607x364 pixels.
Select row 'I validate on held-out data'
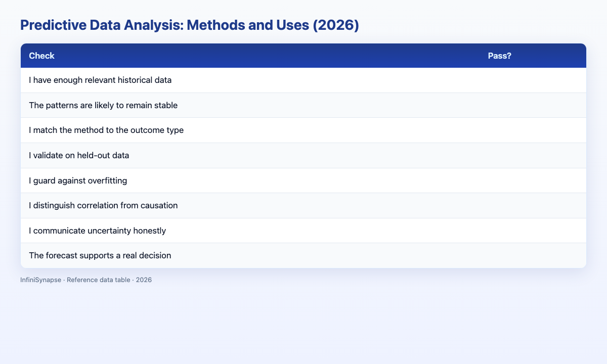click(303, 155)
